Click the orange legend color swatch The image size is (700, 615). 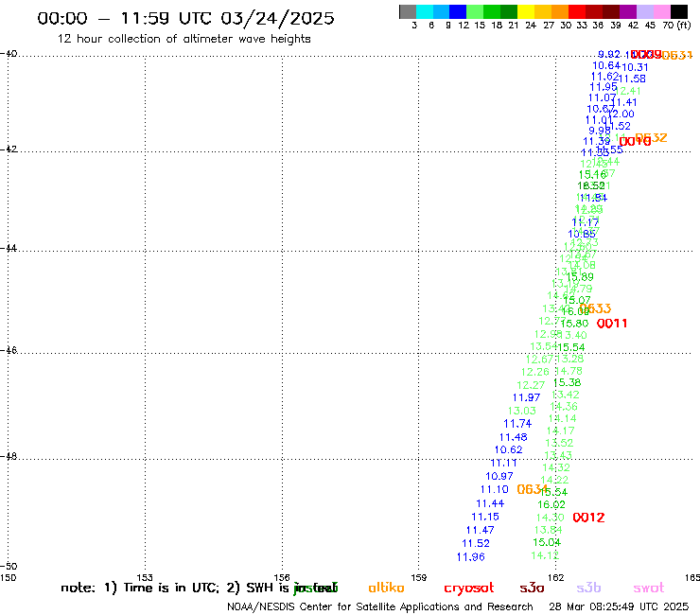pyautogui.click(x=560, y=11)
